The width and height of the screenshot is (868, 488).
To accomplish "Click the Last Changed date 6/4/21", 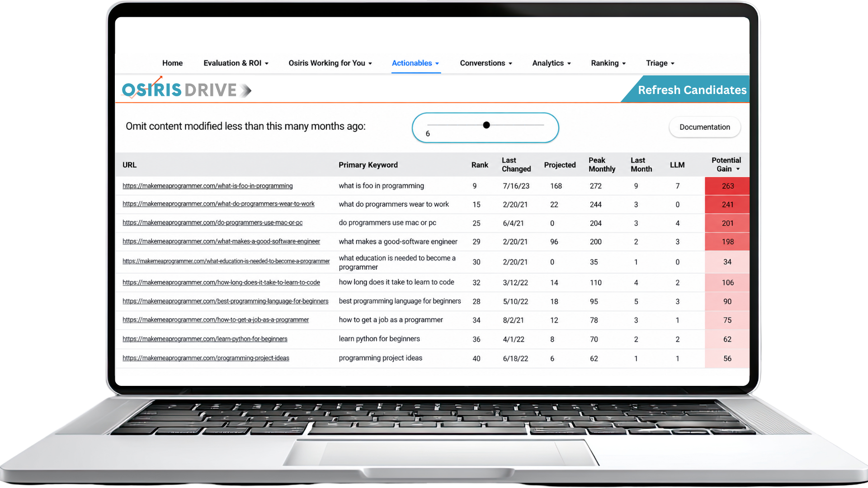I will pyautogui.click(x=513, y=223).
